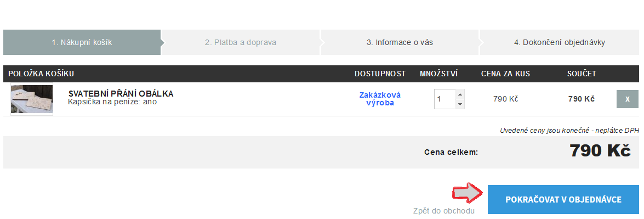644x219 pixels.
Task: Click the CENA ZA KUS column header
Action: point(505,74)
